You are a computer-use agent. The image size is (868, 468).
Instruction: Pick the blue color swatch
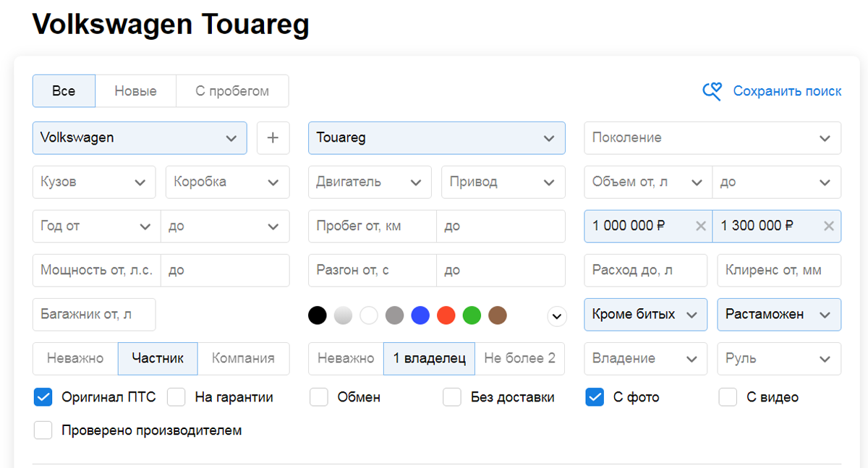click(x=420, y=315)
